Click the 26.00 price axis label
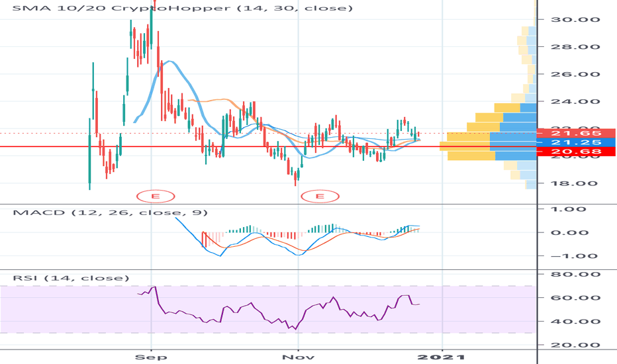Screen dimensions: 617x364 pyautogui.click(x=575, y=74)
